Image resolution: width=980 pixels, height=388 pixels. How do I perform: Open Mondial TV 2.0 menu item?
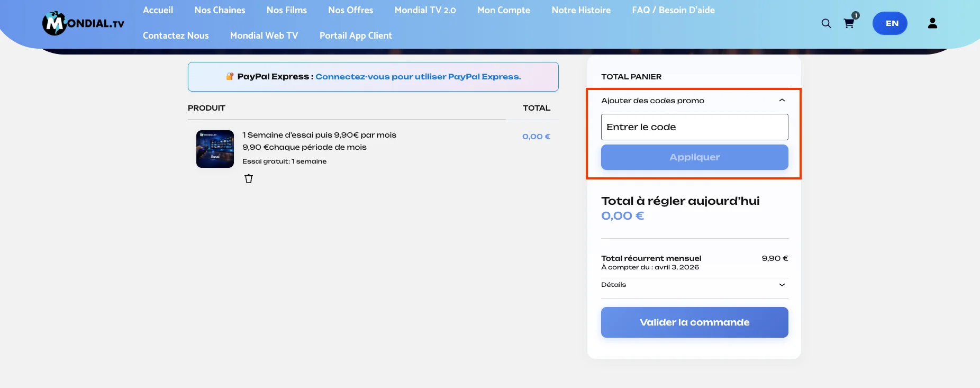tap(425, 10)
